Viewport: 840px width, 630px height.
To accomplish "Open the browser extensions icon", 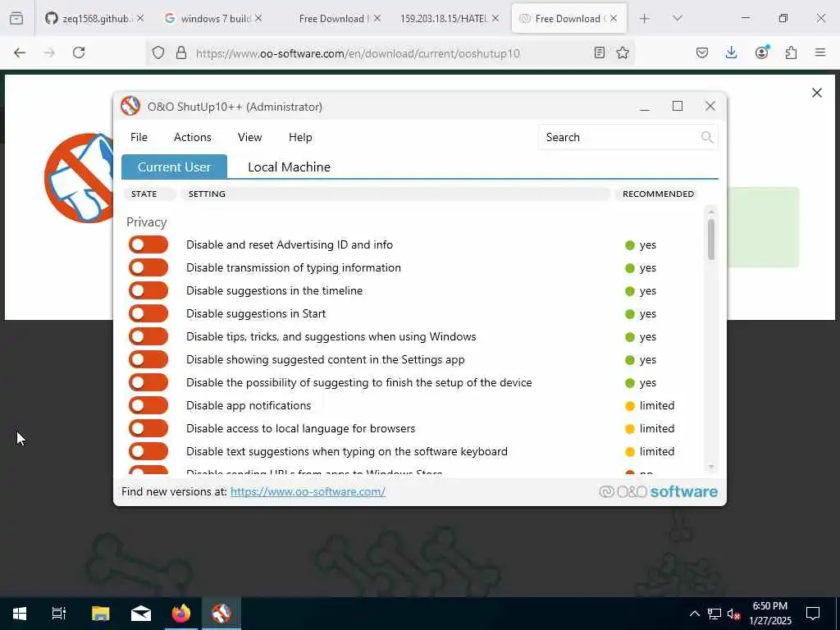I will click(x=791, y=52).
